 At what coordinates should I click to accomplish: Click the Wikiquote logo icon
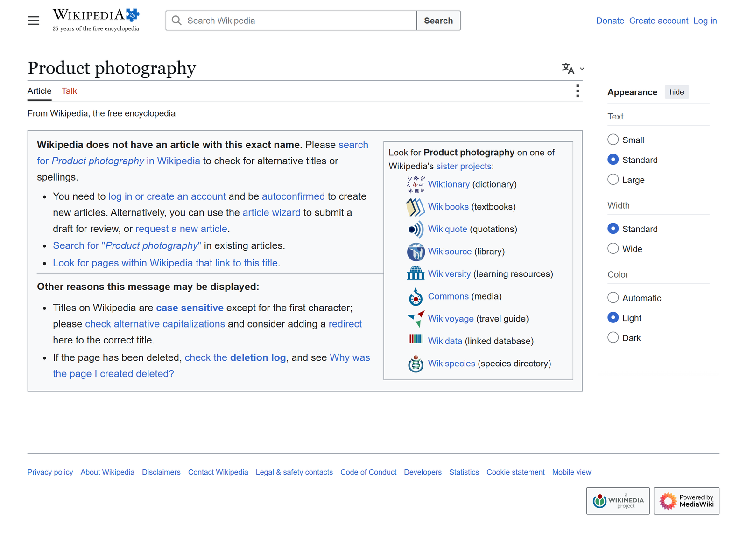pos(416,229)
